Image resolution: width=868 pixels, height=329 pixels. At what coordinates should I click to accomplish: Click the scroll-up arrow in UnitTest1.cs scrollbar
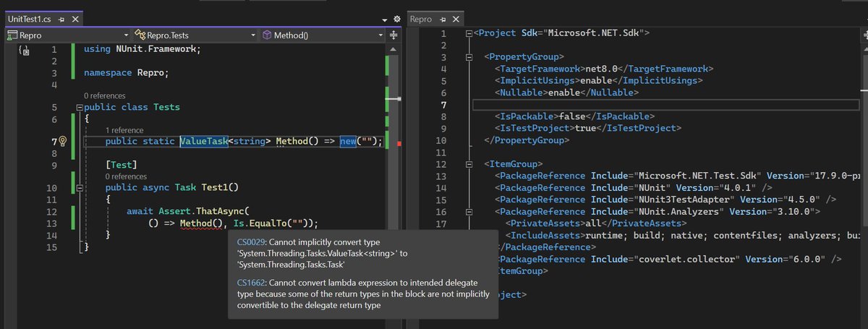pos(394,48)
